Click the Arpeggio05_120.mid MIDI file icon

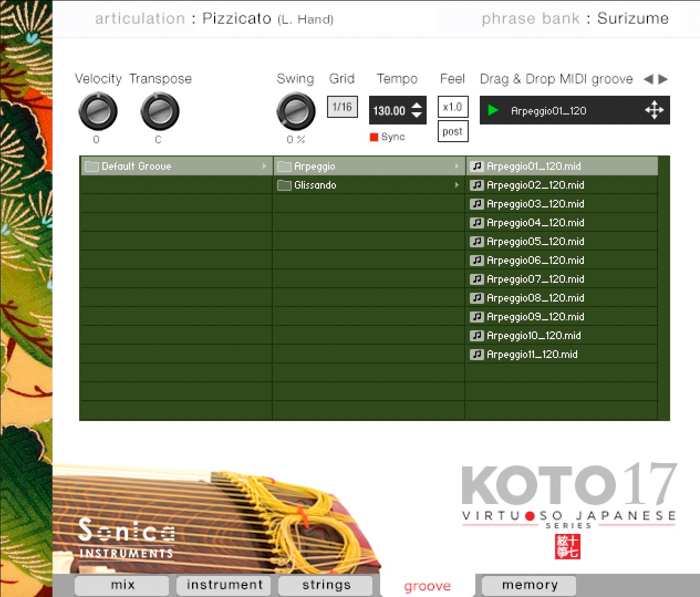(476, 241)
